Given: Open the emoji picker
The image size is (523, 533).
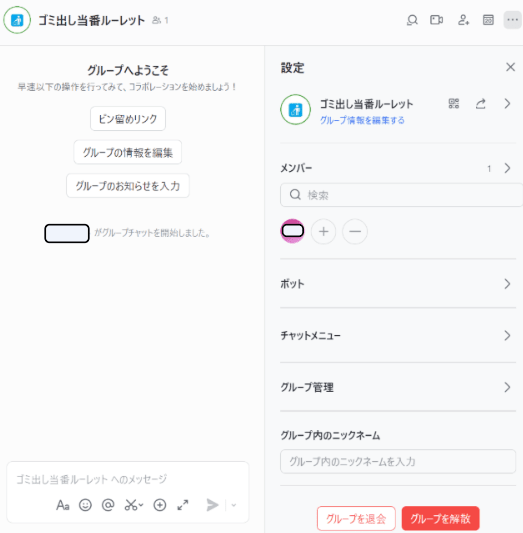Looking at the screenshot, I should (85, 505).
